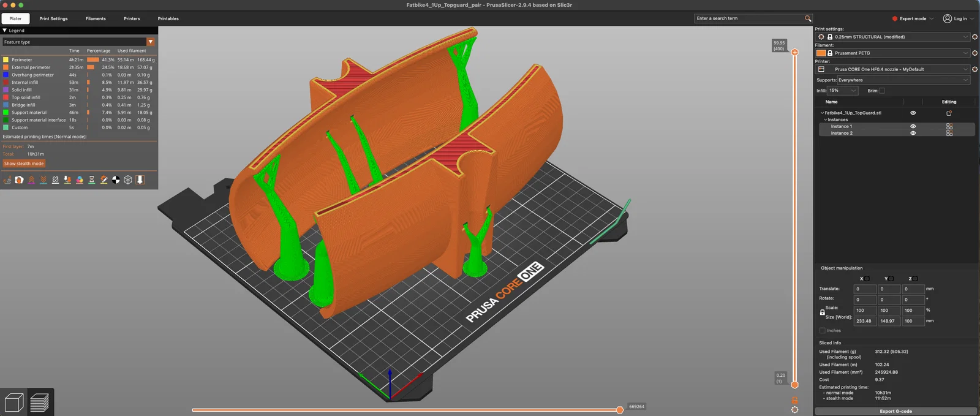This screenshot has height=416, width=980.
Task: Toggle deretractions display icon with downward arrows
Action: point(43,180)
